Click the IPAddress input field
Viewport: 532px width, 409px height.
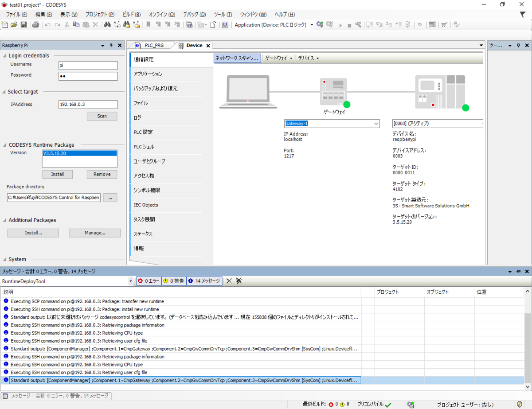pos(88,104)
